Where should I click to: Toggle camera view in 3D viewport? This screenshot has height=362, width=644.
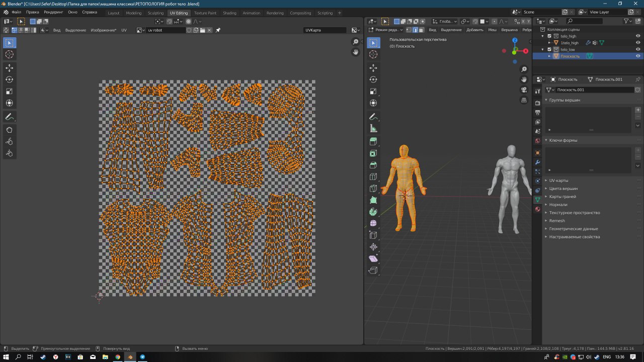click(x=524, y=90)
